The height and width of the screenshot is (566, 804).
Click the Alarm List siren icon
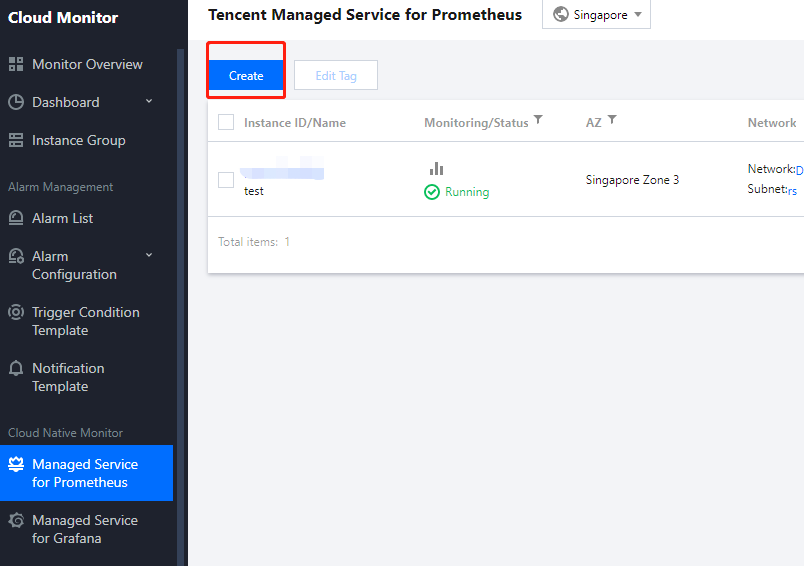[16, 218]
